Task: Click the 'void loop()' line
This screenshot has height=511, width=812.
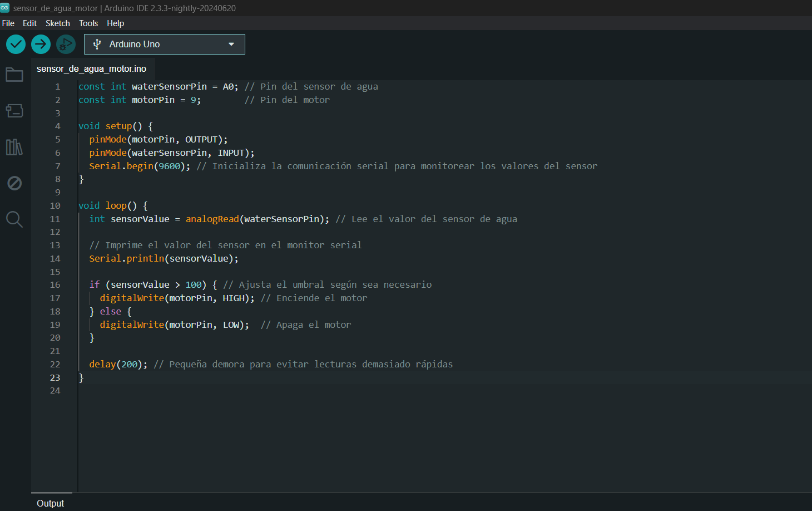Action: (x=113, y=206)
